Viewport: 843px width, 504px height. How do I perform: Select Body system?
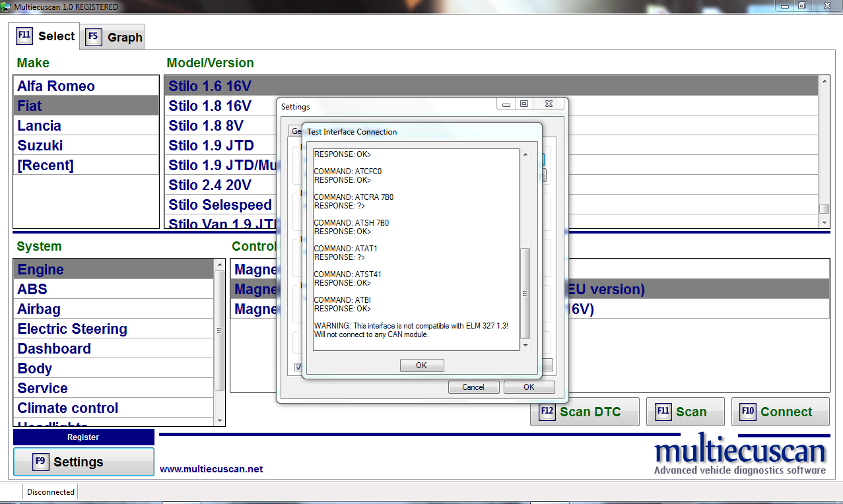tap(114, 368)
